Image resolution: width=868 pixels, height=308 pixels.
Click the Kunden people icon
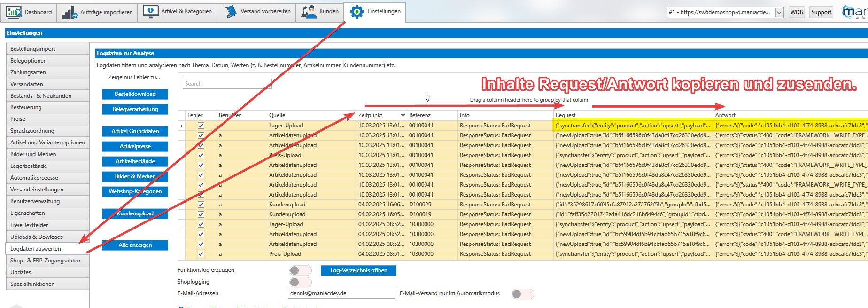[x=309, y=12]
